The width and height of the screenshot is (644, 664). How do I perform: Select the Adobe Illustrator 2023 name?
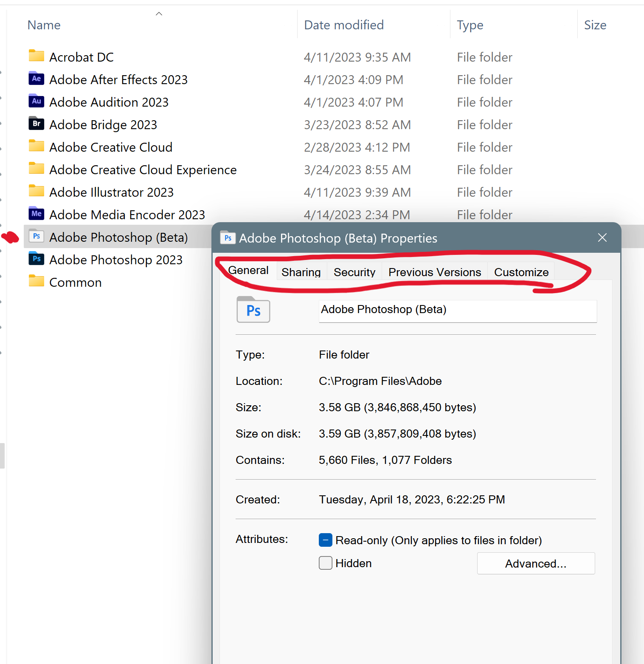point(112,192)
